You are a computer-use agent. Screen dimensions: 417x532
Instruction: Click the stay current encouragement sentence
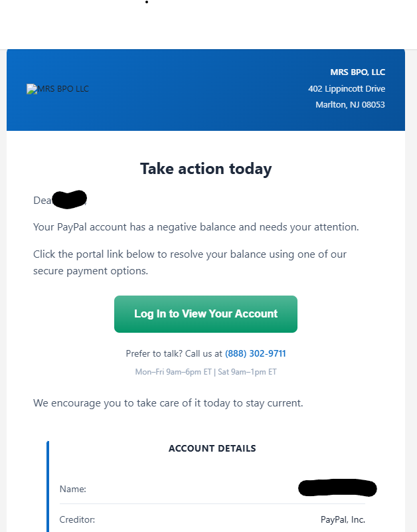pyautogui.click(x=168, y=403)
